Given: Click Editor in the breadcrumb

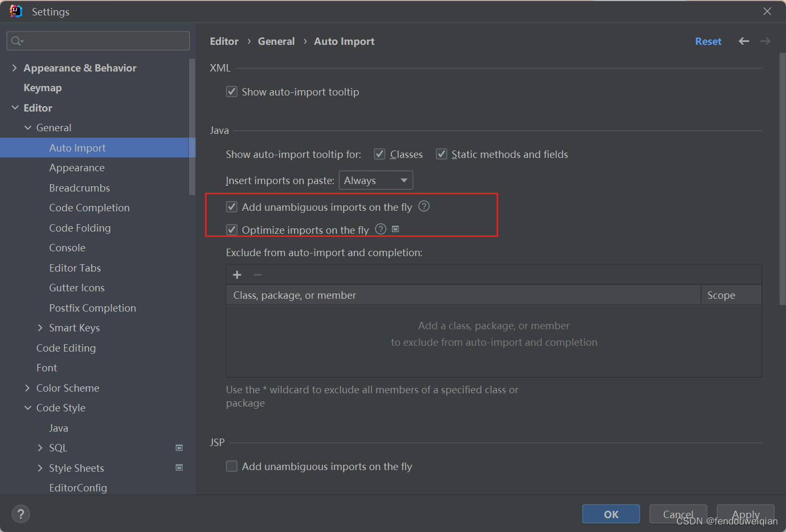Looking at the screenshot, I should pos(224,41).
